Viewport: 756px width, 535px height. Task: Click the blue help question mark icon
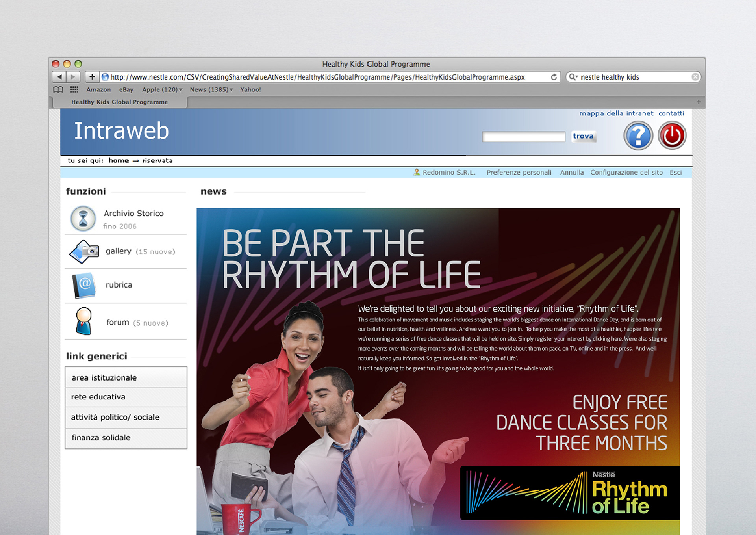tap(638, 136)
